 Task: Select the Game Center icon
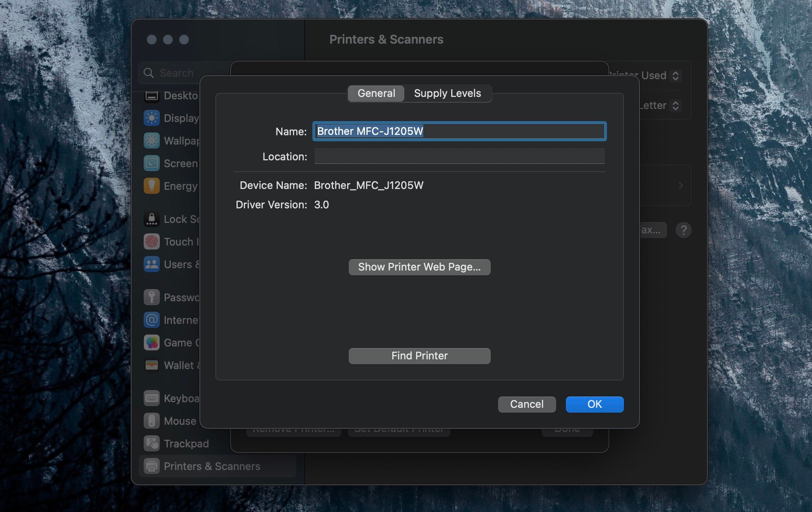pos(152,342)
